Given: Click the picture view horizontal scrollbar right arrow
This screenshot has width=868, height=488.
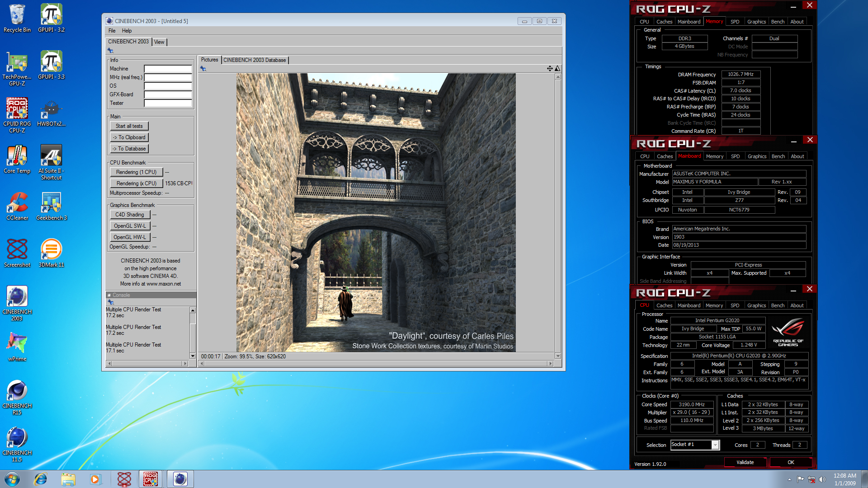Looking at the screenshot, I should tap(550, 363).
